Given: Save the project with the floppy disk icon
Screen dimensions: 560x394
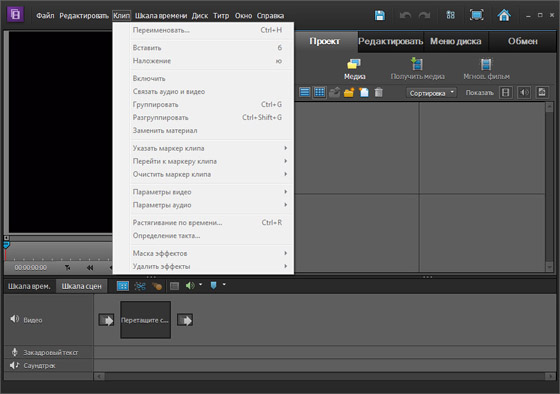Looking at the screenshot, I should 380,15.
